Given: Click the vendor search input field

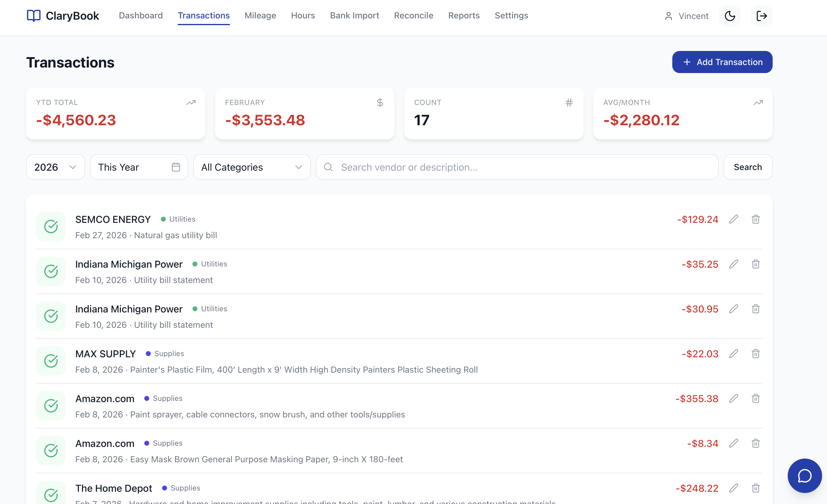Looking at the screenshot, I should (503, 167).
